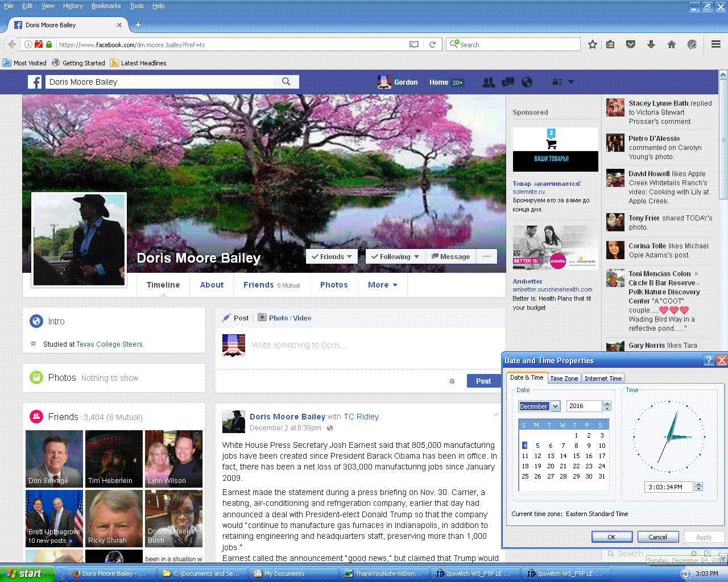Image resolution: width=728 pixels, height=582 pixels.
Task: Open the Bookmarks menu
Action: 106,6
